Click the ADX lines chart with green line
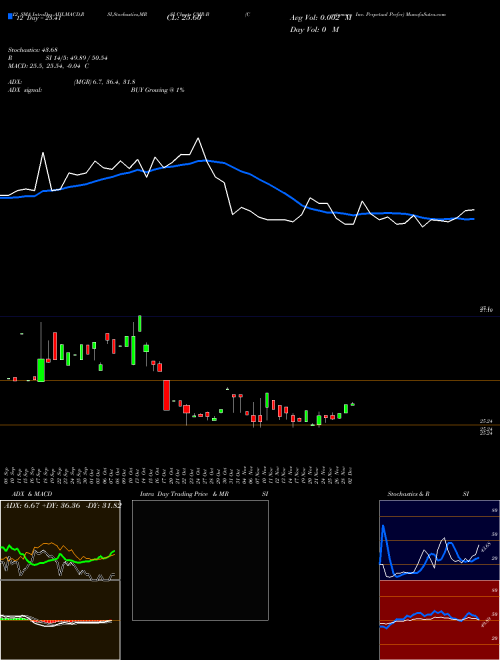This screenshot has height=660, width=500. (60, 540)
